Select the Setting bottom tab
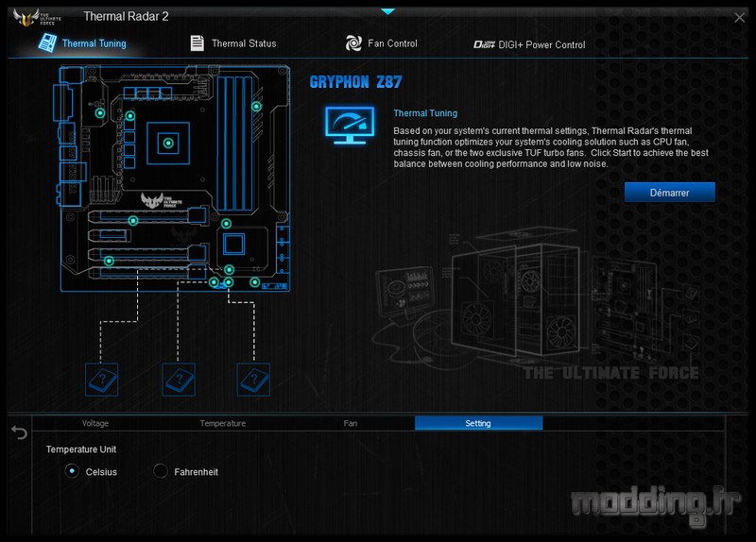 [478, 423]
